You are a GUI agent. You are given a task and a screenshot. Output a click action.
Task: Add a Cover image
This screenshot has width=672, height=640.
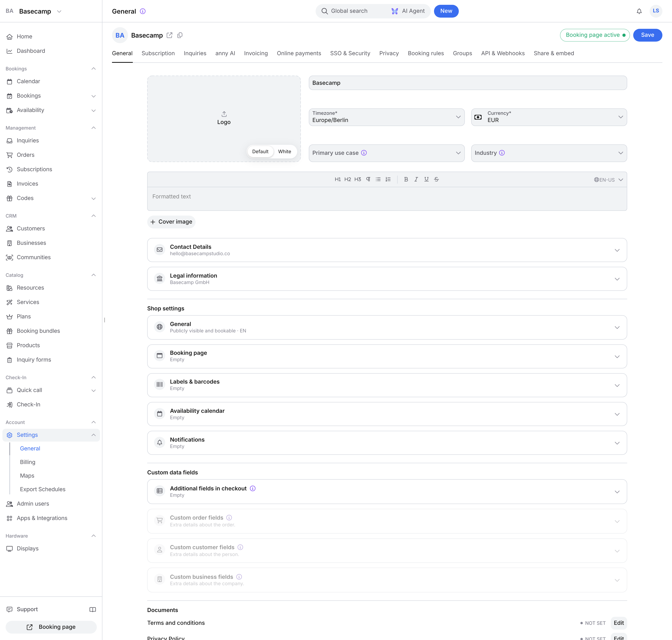click(x=171, y=222)
